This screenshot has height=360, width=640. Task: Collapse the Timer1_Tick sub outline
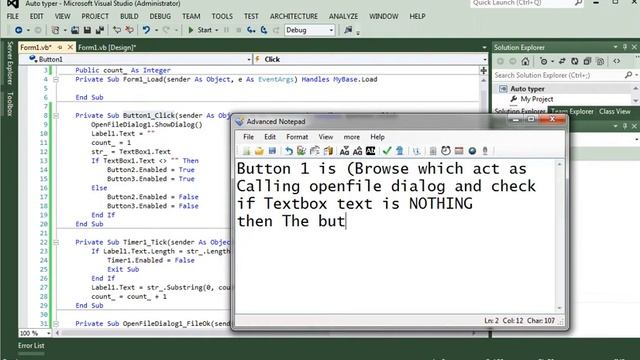coord(56,242)
